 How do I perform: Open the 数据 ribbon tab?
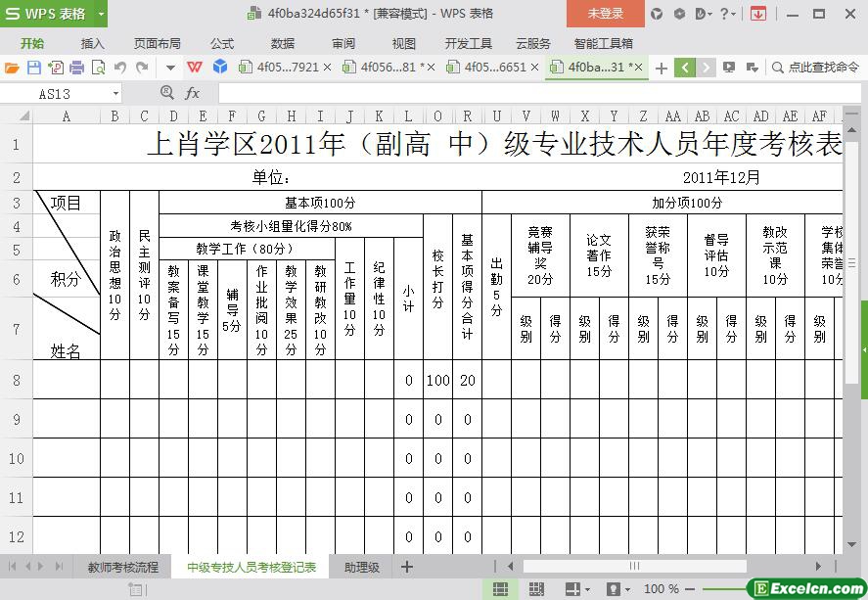click(x=283, y=43)
